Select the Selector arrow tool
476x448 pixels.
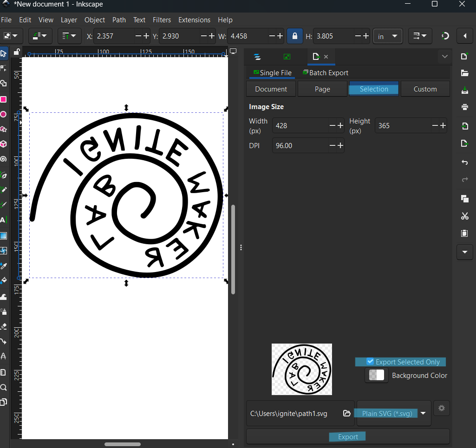tap(4, 54)
